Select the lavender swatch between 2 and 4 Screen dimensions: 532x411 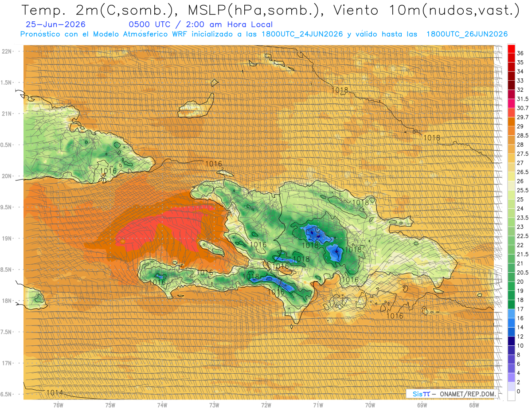pyautogui.click(x=511, y=377)
